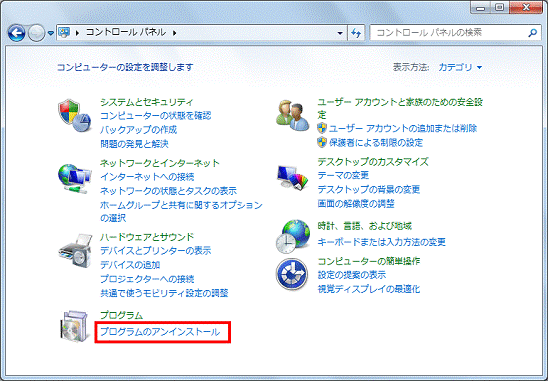Click the Back navigation arrow button
The height and width of the screenshot is (381, 548).
pos(16,33)
